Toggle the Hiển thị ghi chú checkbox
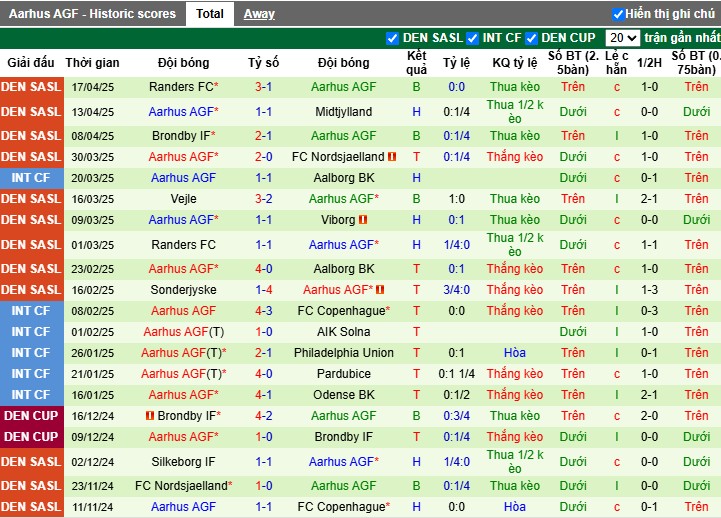This screenshot has height=518, width=721. pyautogui.click(x=618, y=14)
